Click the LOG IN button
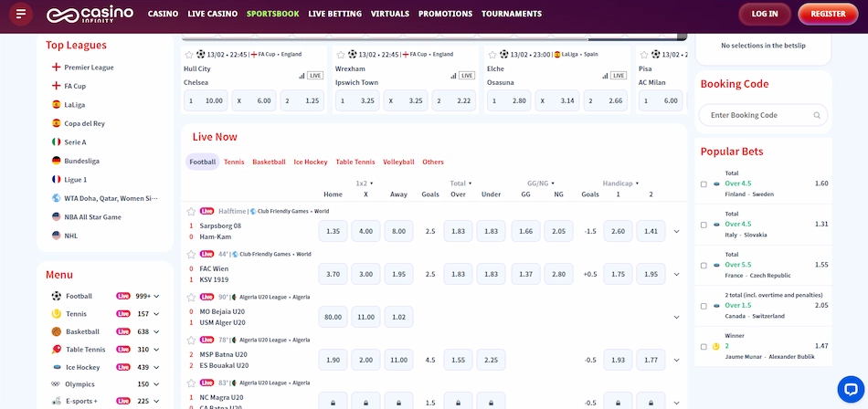The height and width of the screenshot is (409, 868). (x=765, y=14)
